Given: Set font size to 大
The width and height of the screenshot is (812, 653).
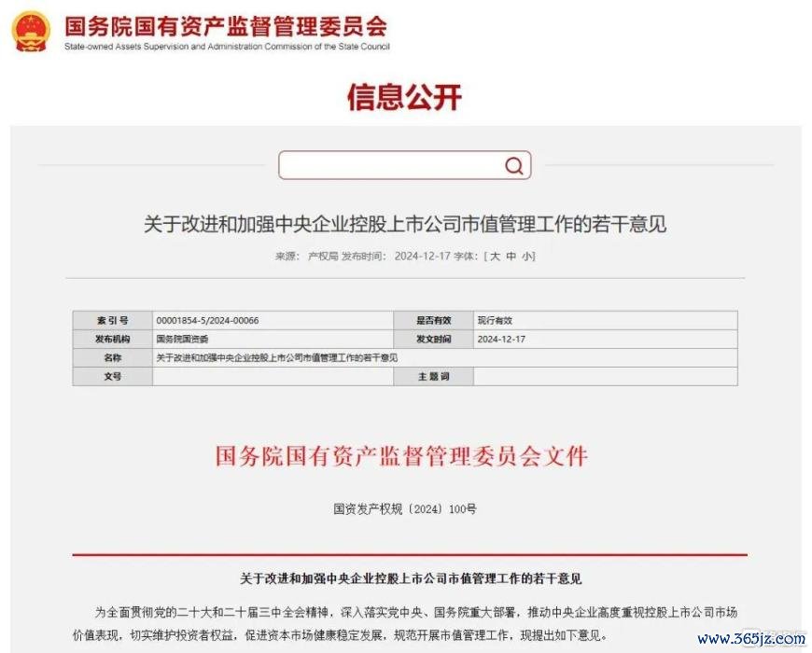Looking at the screenshot, I should pos(495,257).
